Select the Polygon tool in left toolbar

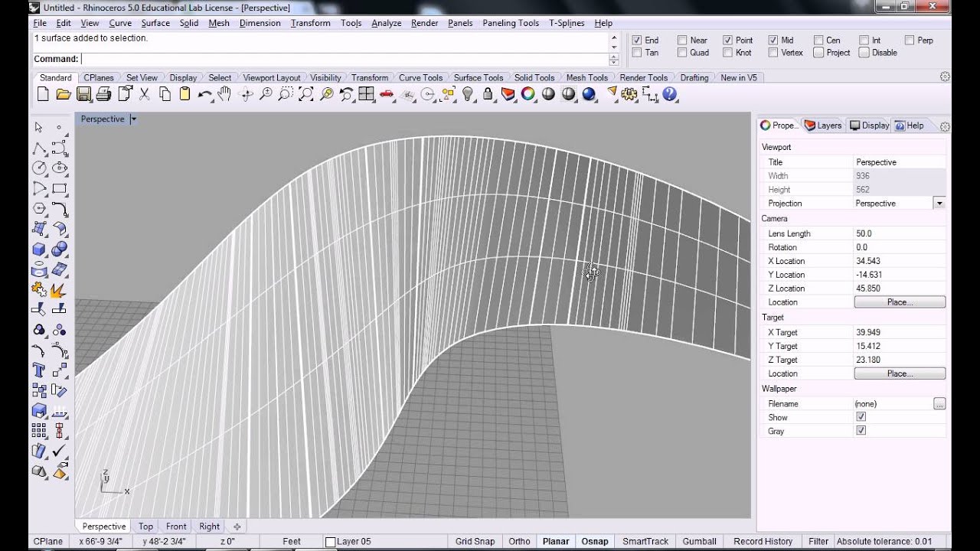[x=39, y=208]
